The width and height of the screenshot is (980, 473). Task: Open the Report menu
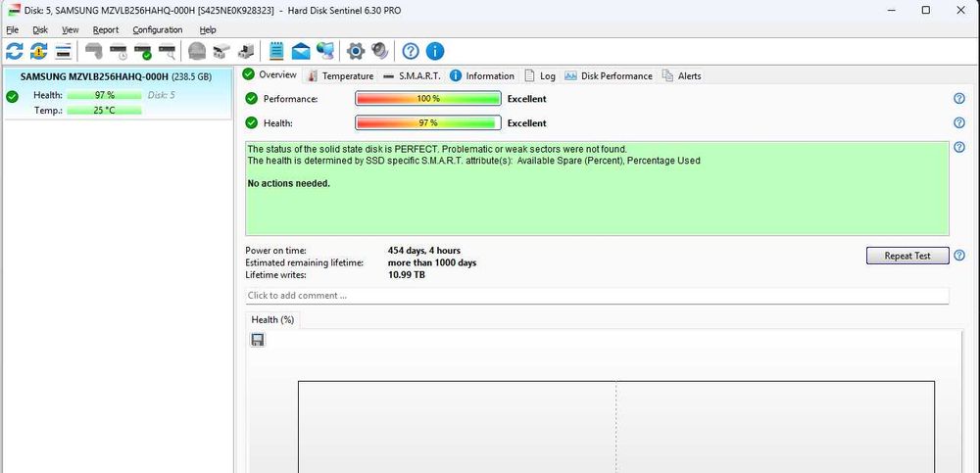coord(106,29)
